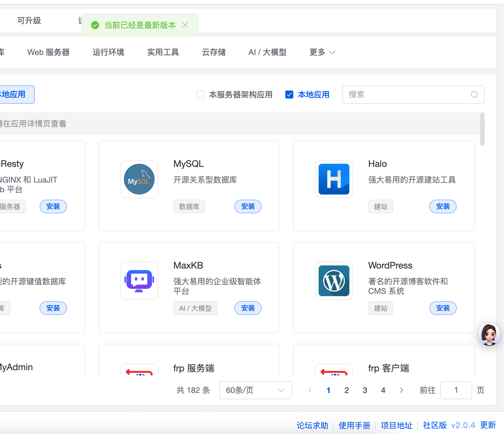Screen dimensions: 504x434
Task: Click the 社区版 link
Action: point(435,425)
